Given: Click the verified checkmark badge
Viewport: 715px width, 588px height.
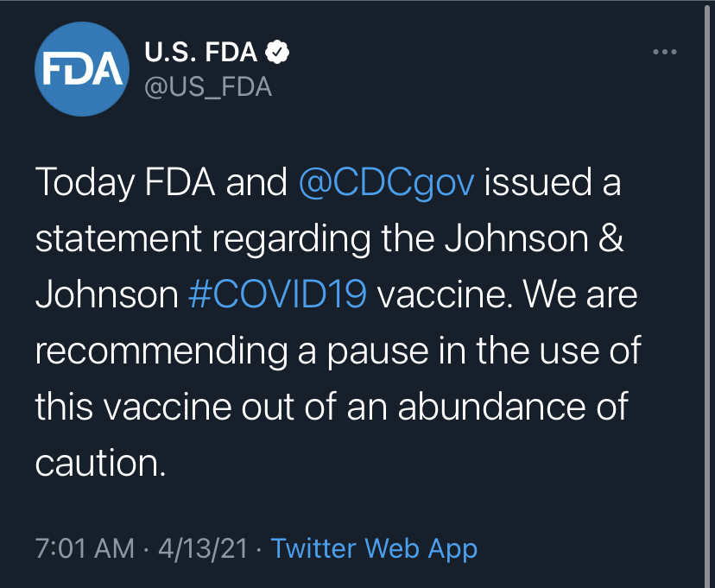Looking at the screenshot, I should coord(278,53).
